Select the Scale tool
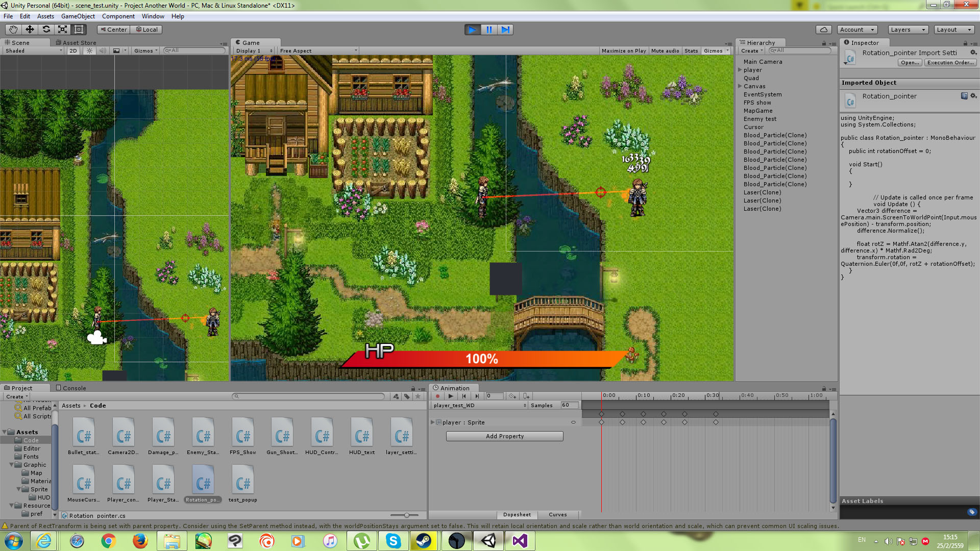 62,30
